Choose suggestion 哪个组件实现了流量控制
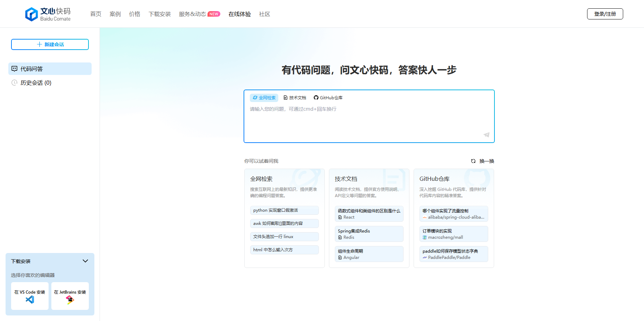644x321 pixels. [454, 214]
